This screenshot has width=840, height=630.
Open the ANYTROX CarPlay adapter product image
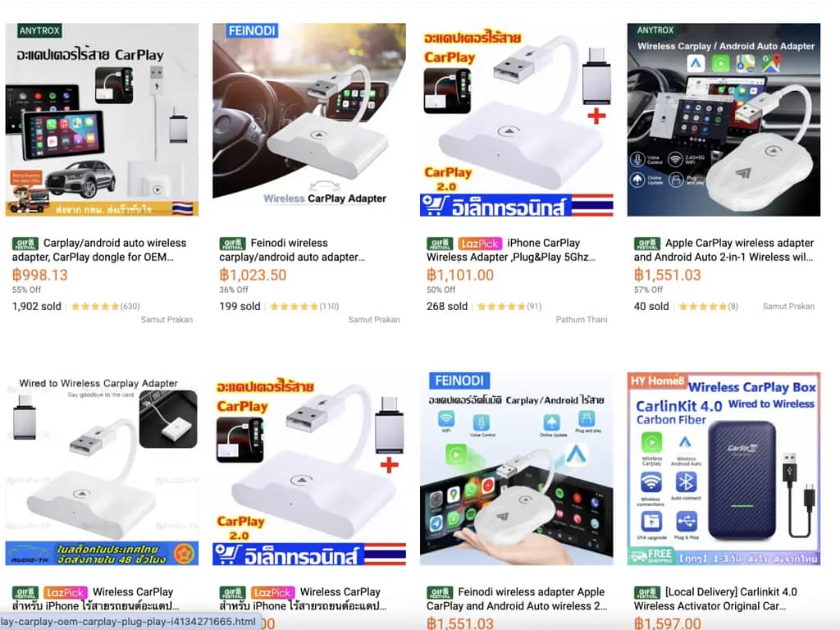(102, 120)
